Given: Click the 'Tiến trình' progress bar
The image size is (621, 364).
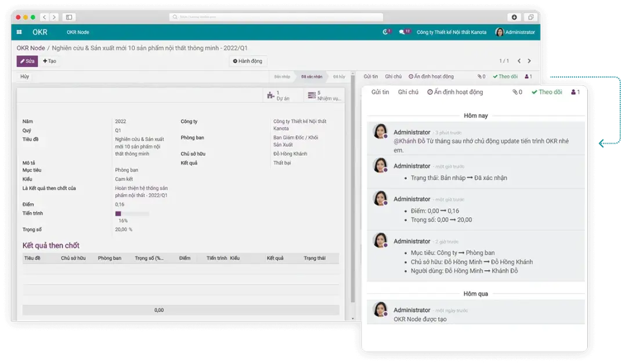Looking at the screenshot, I should 132,214.
